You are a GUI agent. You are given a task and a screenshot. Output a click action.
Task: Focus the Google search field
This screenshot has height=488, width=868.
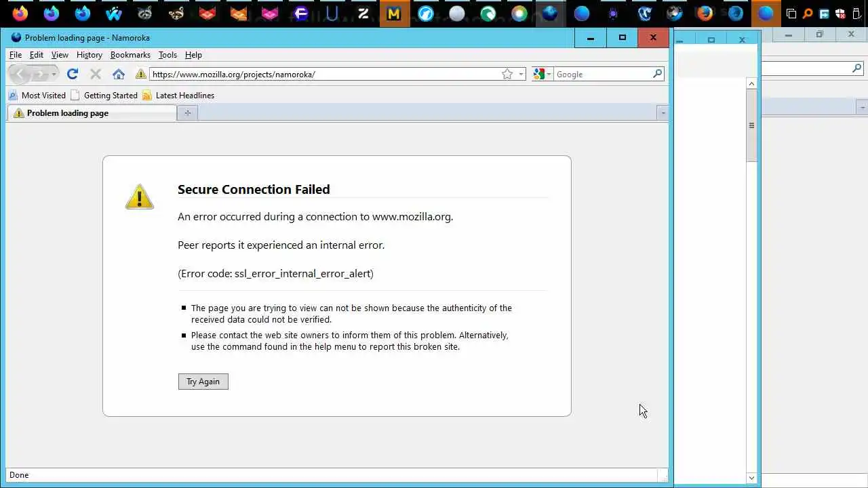(x=602, y=74)
